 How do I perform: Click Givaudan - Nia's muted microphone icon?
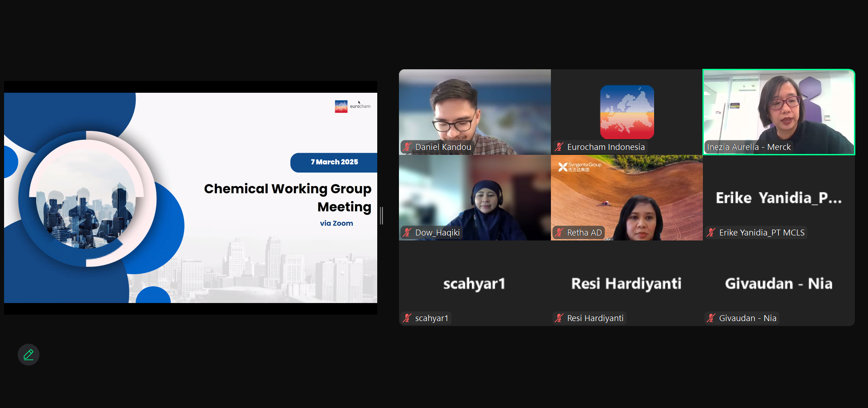coord(711,318)
